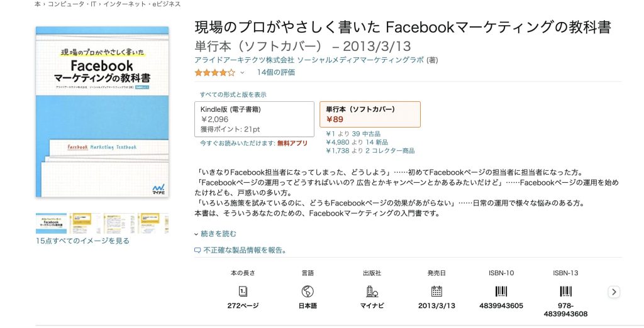The height and width of the screenshot is (328, 644).
Task: Click the 本 breadcrumb link
Action: 37,4
